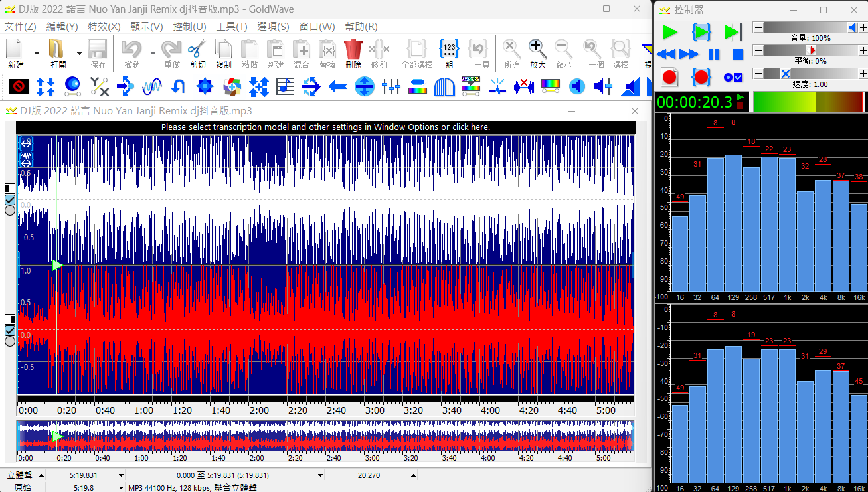Click the Doppler blue sphere effect icon
The height and width of the screenshot is (492, 868).
tap(72, 86)
